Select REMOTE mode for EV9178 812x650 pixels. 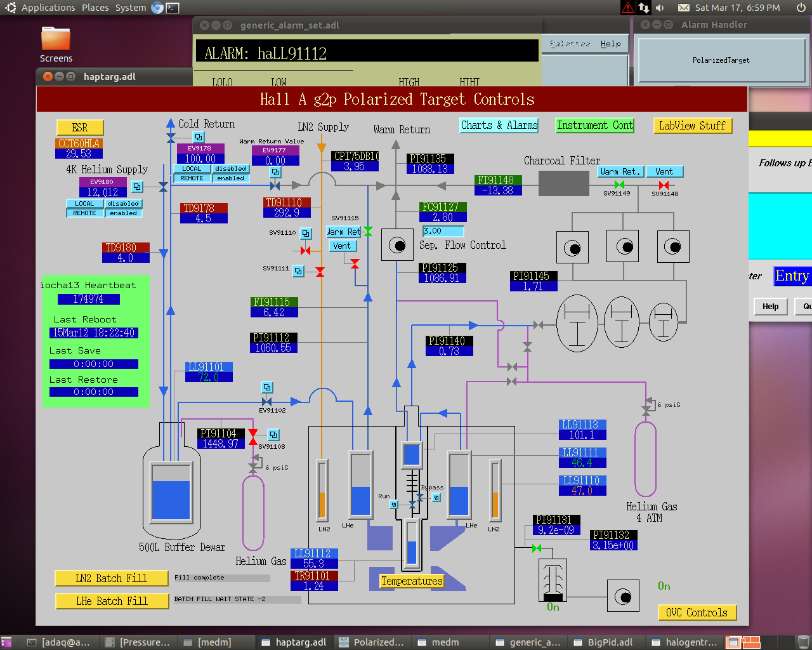[x=192, y=178]
